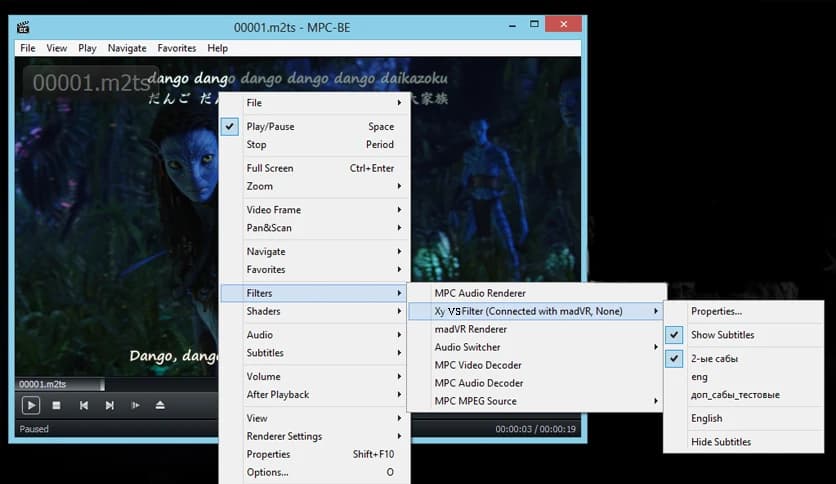Expand the Renderer Settings submenu
This screenshot has height=484, width=836.
[315, 435]
